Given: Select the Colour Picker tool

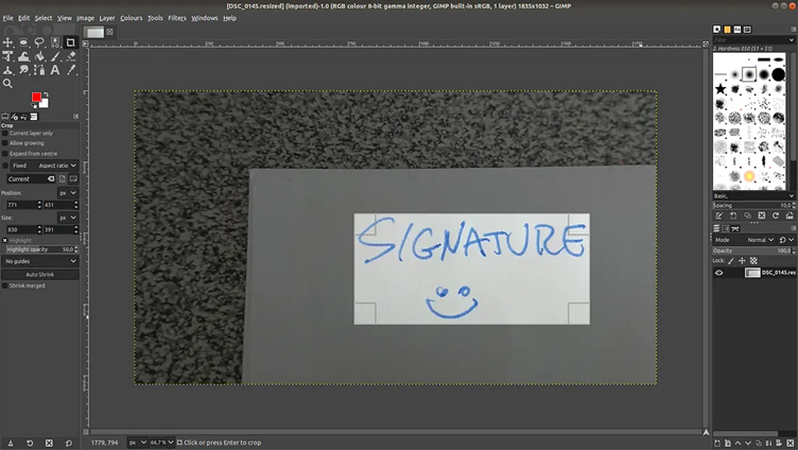Looking at the screenshot, I should [71, 70].
